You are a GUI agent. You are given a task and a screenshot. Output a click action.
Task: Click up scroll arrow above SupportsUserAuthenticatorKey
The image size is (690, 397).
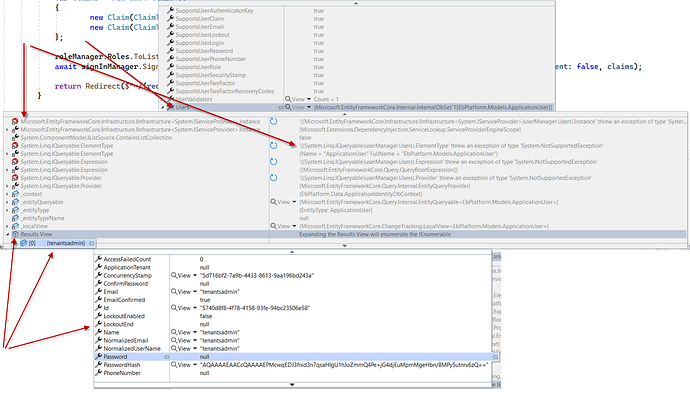point(356,3)
